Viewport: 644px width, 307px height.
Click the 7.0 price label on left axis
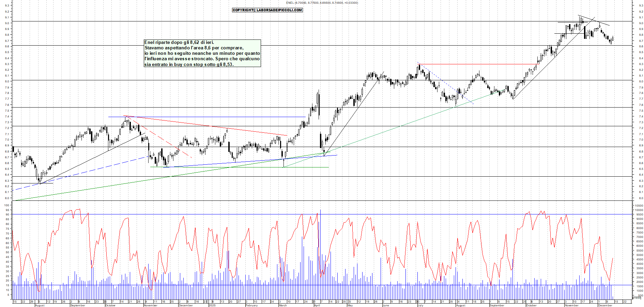(7, 140)
